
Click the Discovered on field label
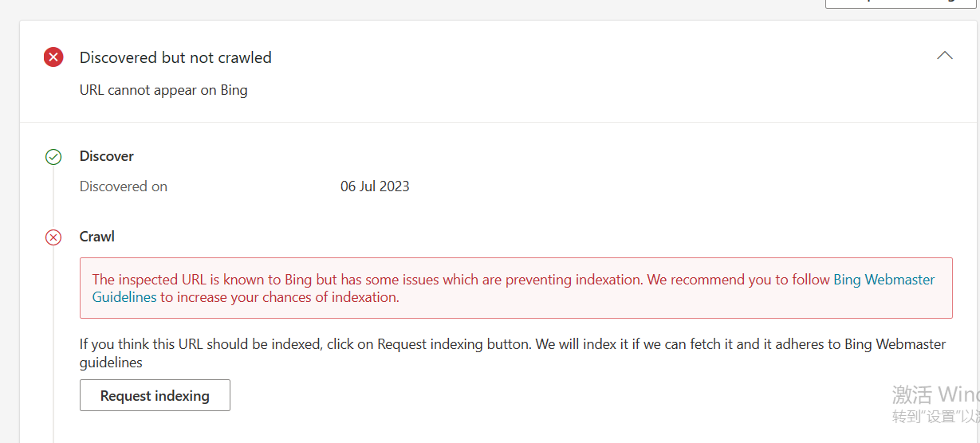click(124, 186)
